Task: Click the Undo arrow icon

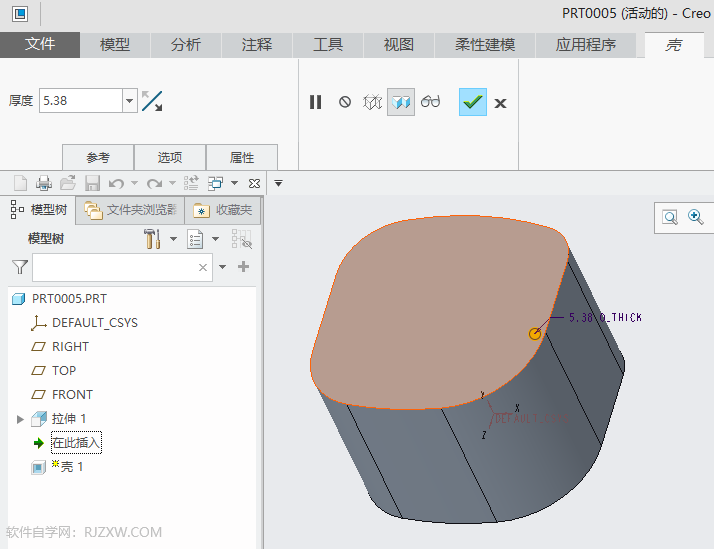Action: pyautogui.click(x=117, y=183)
